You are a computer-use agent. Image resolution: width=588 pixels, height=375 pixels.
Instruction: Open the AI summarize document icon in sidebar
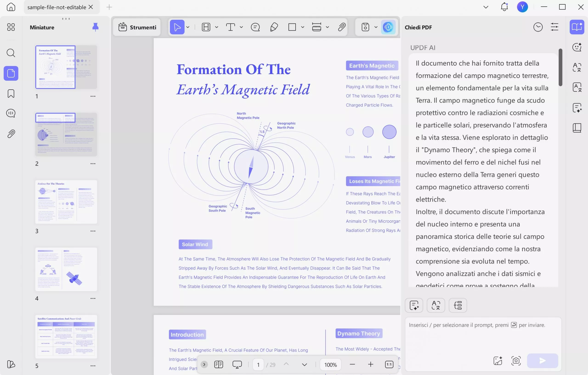coord(577,108)
